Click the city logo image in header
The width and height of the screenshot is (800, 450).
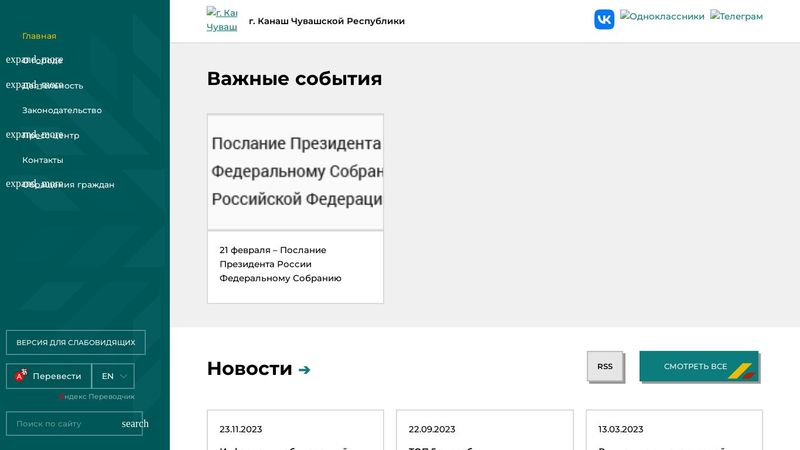tap(221, 20)
